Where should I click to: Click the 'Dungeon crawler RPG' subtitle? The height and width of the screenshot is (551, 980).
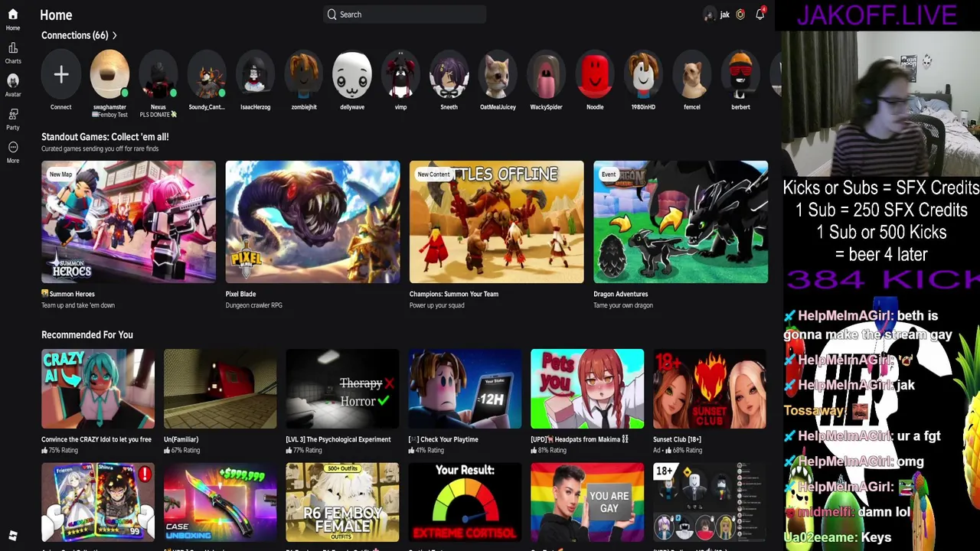(x=254, y=305)
